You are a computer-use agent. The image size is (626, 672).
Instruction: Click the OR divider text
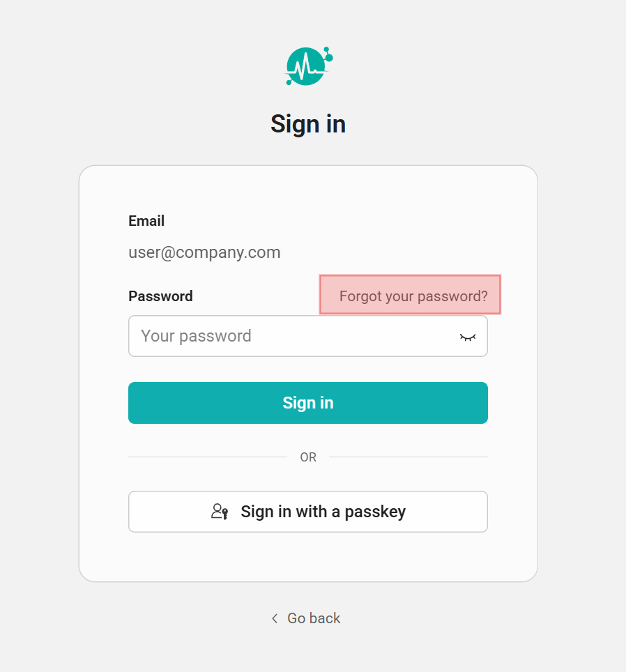coord(308,457)
